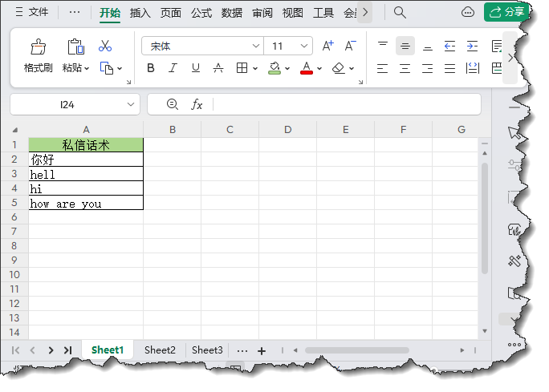Increase indent in the cell
Image resolution: width=549 pixels, height=392 pixels.
(472, 46)
